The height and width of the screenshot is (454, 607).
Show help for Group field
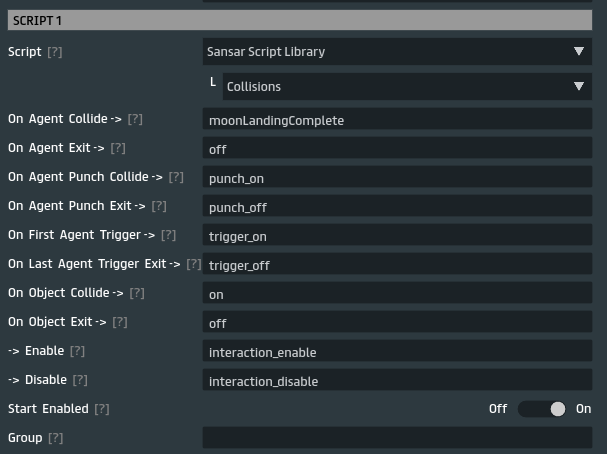tap(55, 439)
